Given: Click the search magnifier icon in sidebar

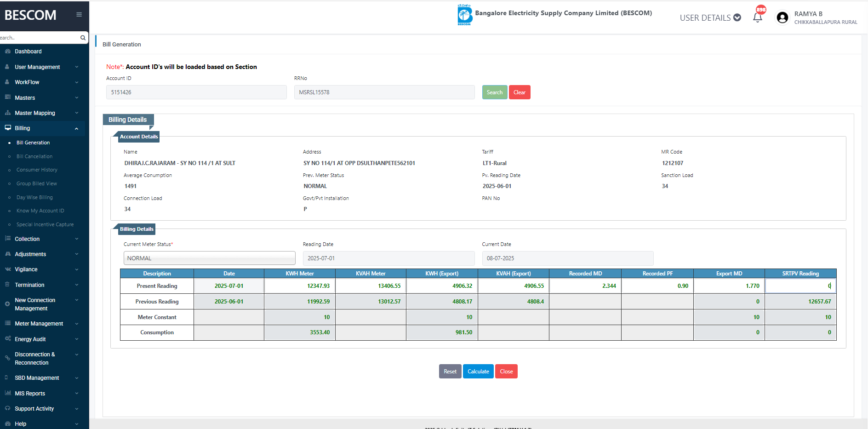Looking at the screenshot, I should (x=83, y=38).
